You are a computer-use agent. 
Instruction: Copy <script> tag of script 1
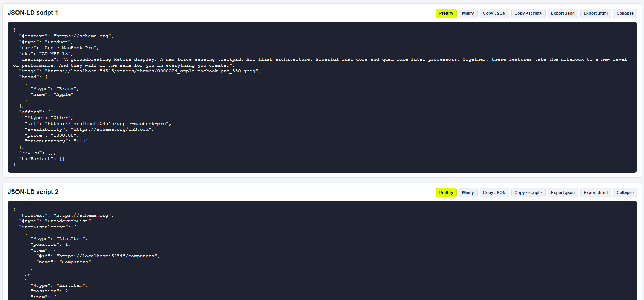point(528,13)
